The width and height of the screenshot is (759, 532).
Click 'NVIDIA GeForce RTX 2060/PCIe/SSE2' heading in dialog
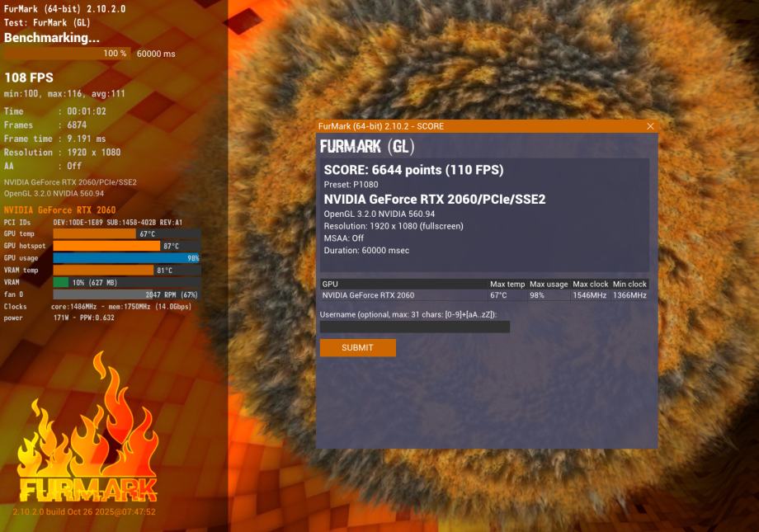435,200
